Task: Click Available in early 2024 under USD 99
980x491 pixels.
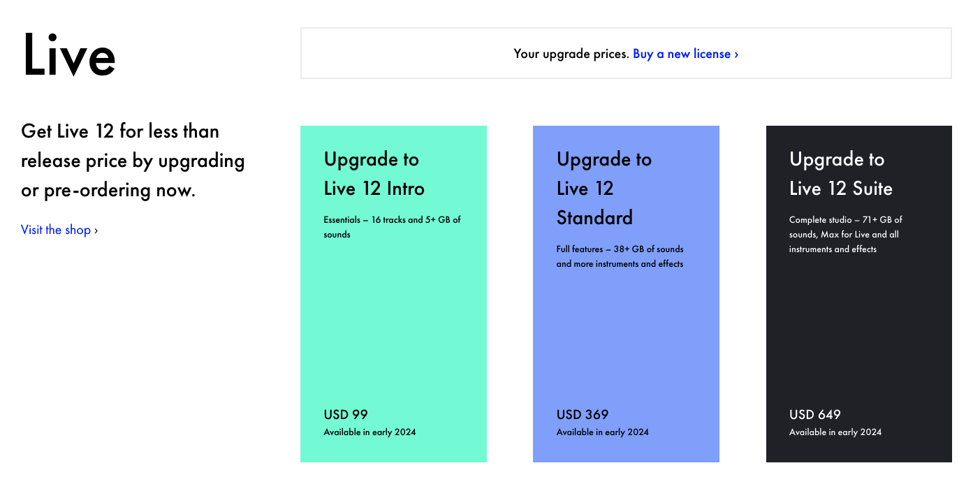Action: tap(370, 432)
